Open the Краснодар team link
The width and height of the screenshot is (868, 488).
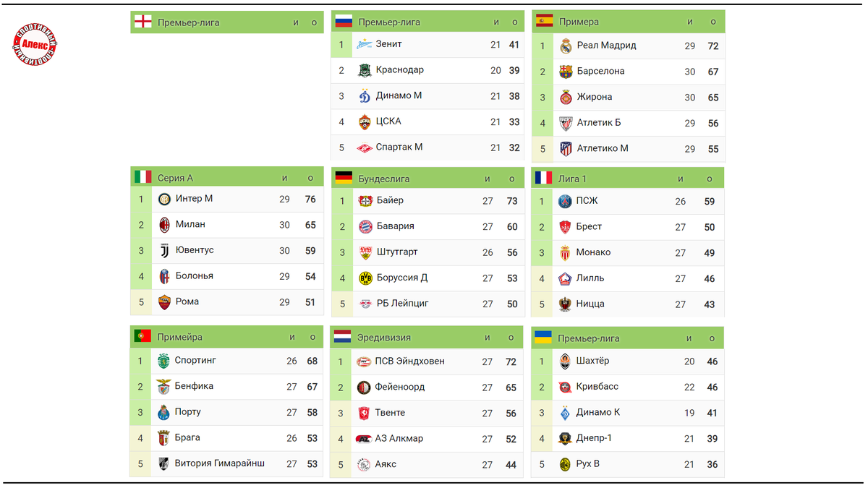[399, 70]
